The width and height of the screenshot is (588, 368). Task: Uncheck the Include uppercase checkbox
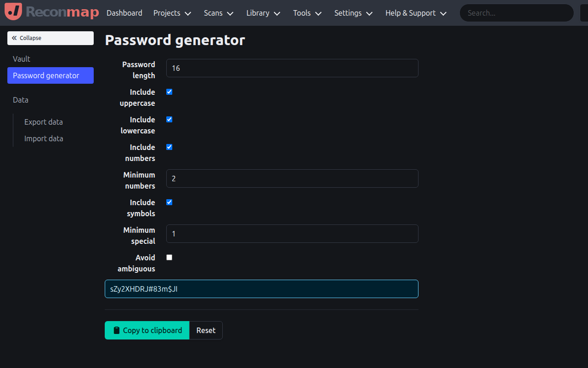point(169,92)
